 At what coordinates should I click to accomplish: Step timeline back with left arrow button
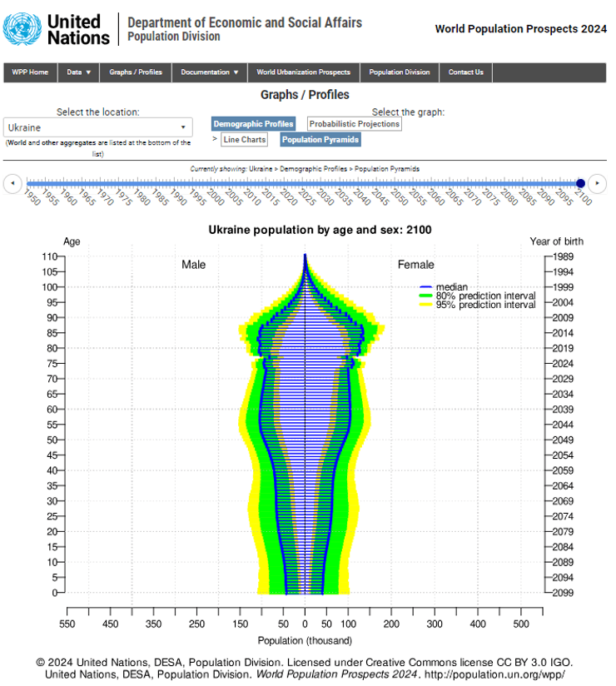(x=12, y=183)
